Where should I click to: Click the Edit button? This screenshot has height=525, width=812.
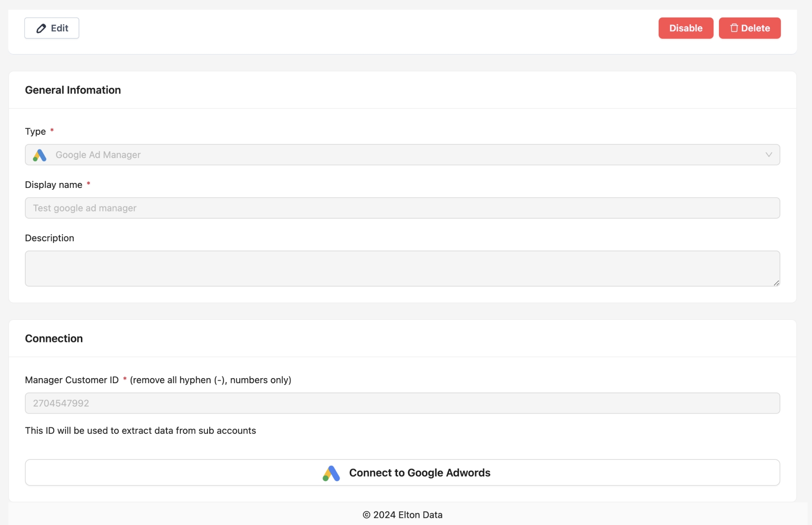(x=51, y=28)
